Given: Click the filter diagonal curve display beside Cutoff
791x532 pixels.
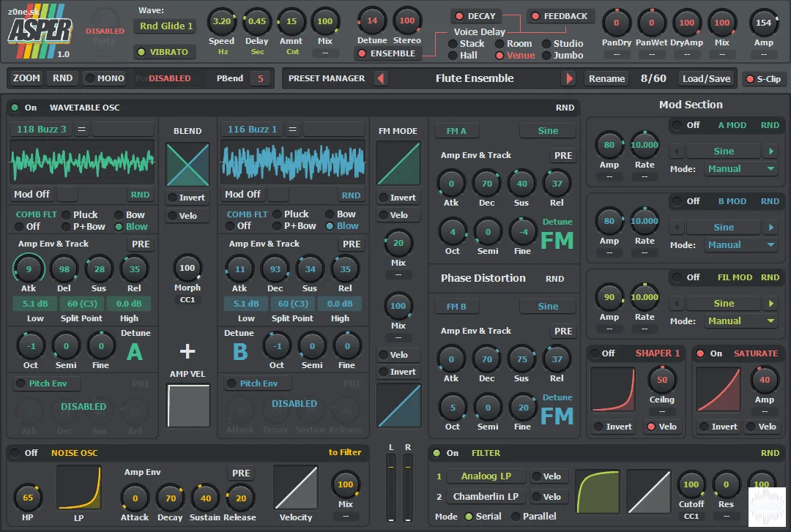Looking at the screenshot, I should (x=649, y=492).
